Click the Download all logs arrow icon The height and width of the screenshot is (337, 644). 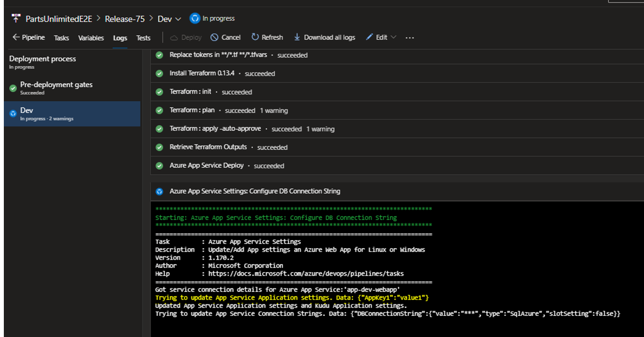(297, 37)
